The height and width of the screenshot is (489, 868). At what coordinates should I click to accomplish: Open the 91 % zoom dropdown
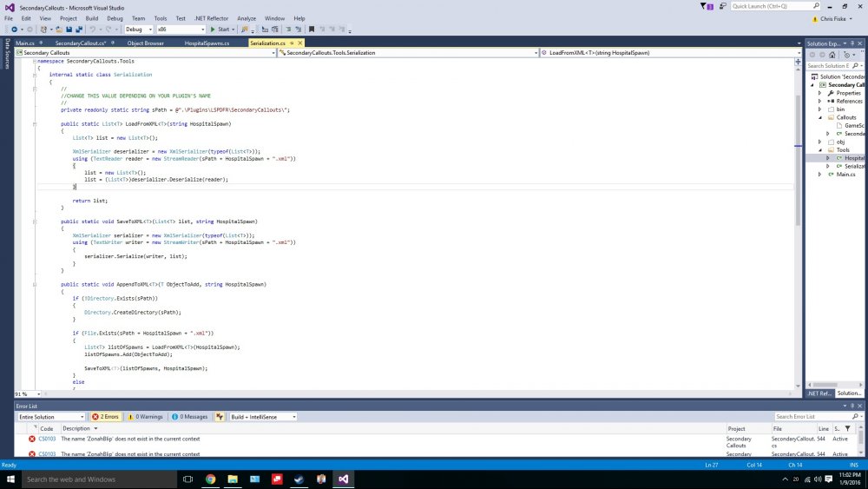28,393
